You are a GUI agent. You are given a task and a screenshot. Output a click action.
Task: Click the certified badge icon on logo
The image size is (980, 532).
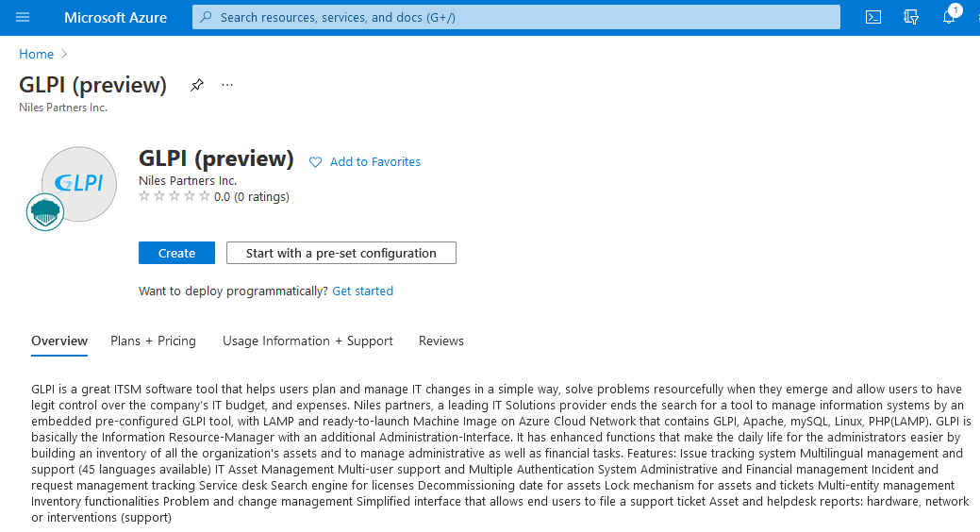tap(44, 212)
